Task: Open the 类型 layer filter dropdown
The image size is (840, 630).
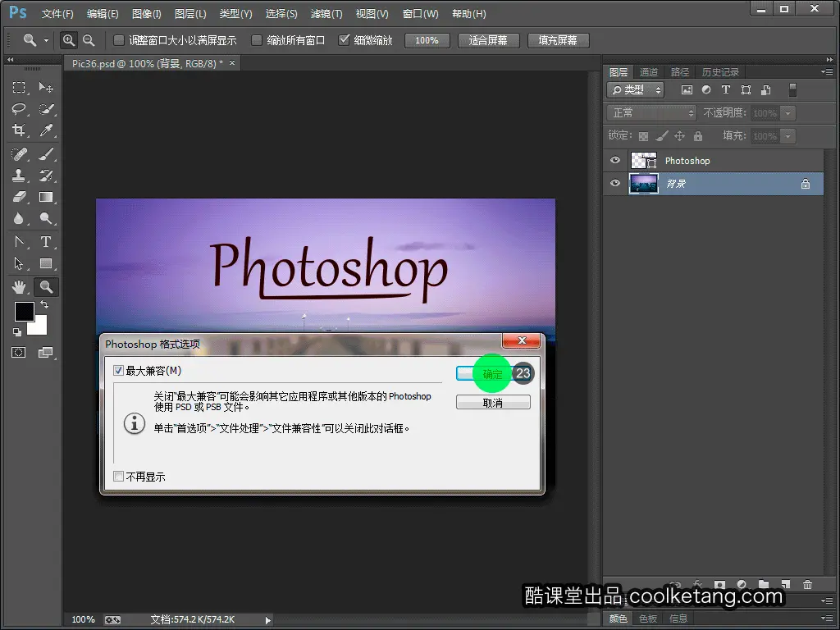Action: tap(636, 90)
